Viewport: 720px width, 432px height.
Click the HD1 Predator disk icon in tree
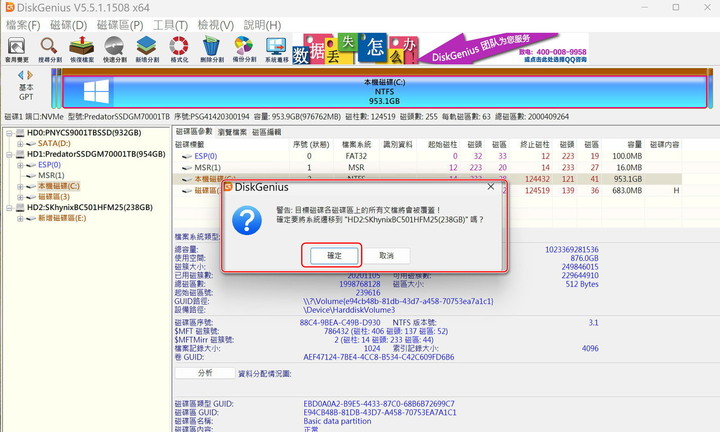(x=20, y=154)
